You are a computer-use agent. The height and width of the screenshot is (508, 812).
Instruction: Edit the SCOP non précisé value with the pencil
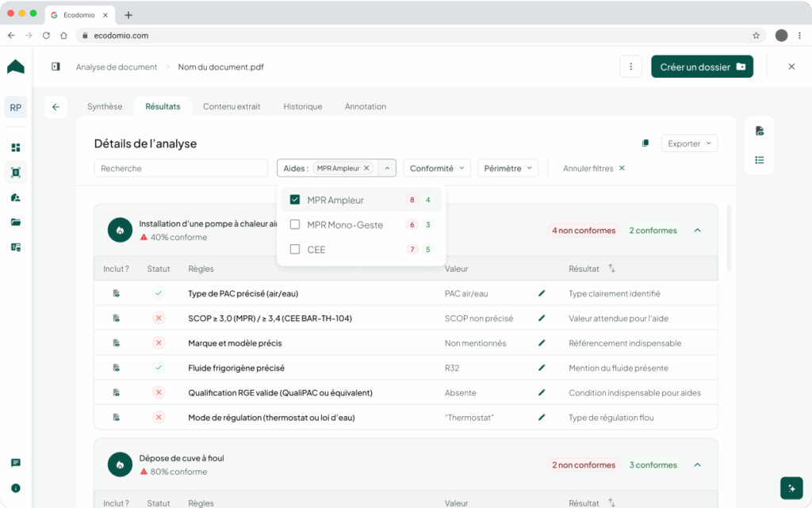click(x=542, y=318)
